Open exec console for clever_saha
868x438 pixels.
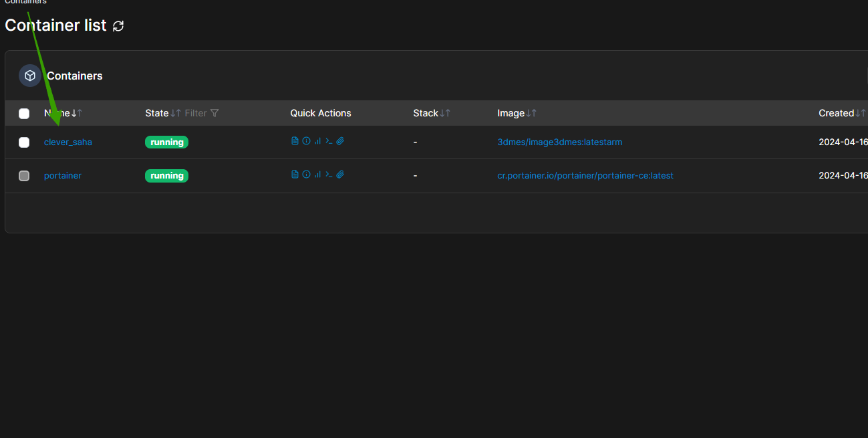coord(329,141)
